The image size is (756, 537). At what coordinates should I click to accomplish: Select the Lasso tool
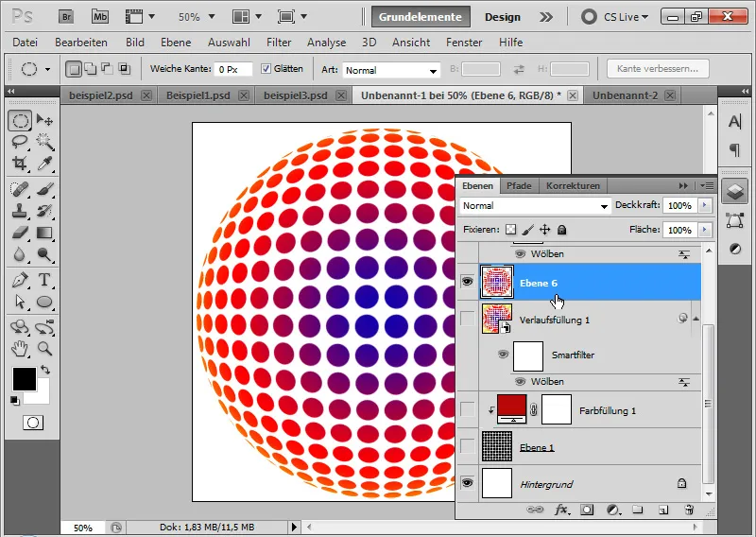[20, 142]
